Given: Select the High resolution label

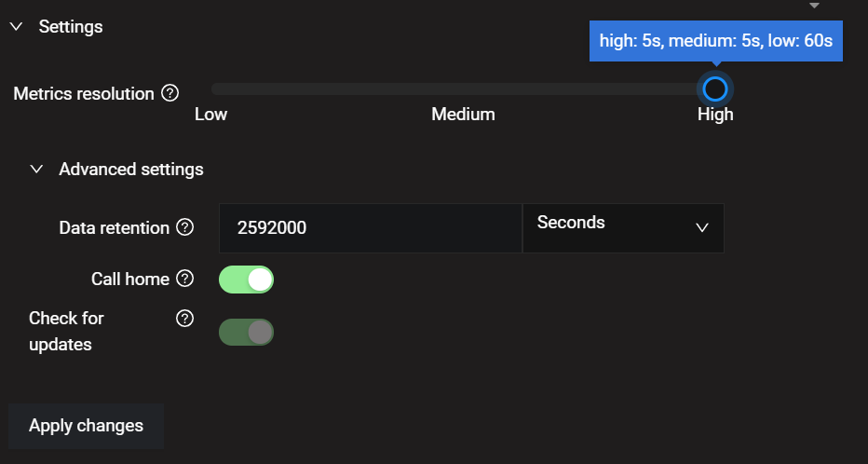Looking at the screenshot, I should click(x=715, y=115).
